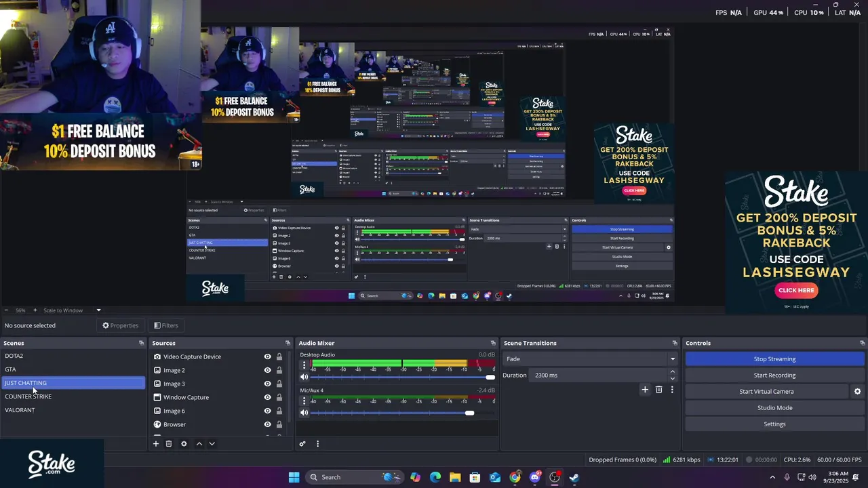868x488 pixels.
Task: Hide the Image 3 source
Action: tap(267, 384)
